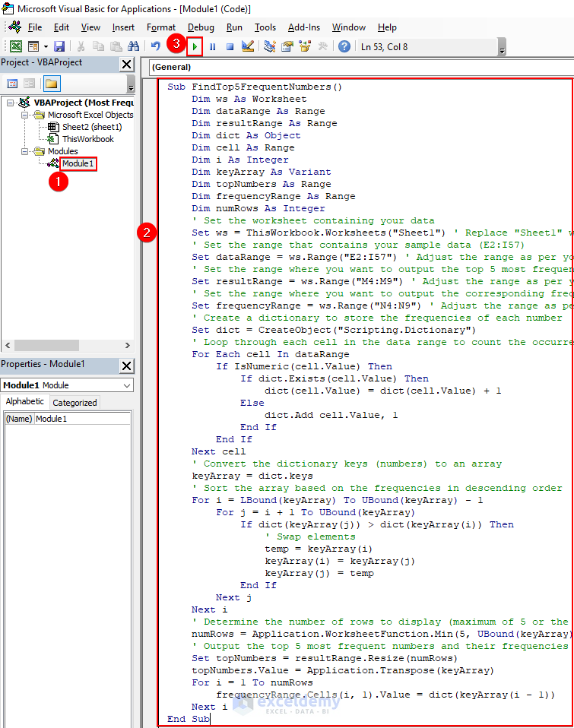Click the Insert UserForm toolbar icon
The width and height of the screenshot is (574, 728).
click(33, 46)
